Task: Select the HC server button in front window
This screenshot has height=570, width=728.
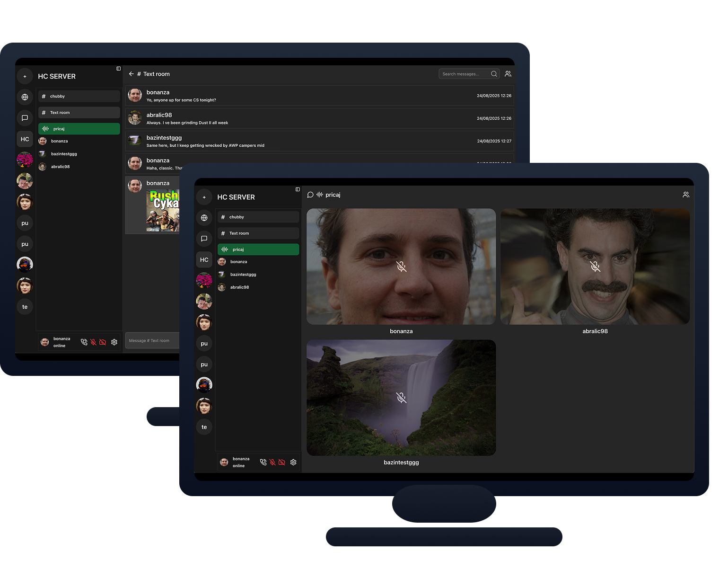Action: 204,259
